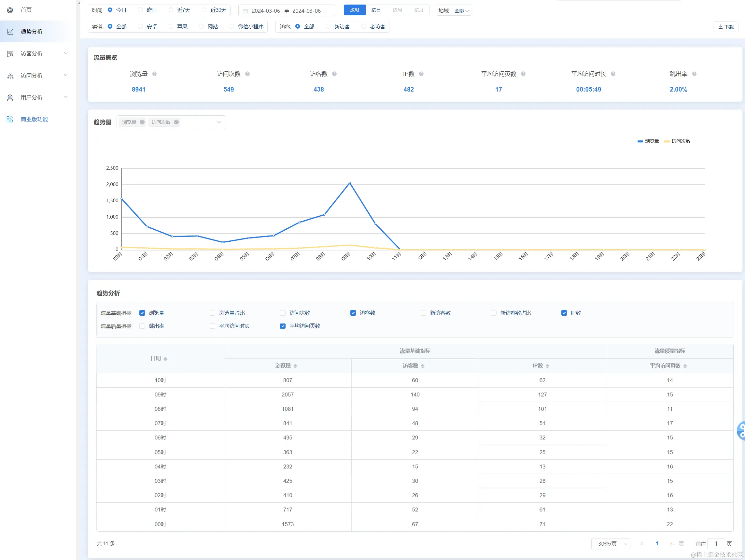Remove the 浏览量 tag from trend selector
Image resolution: width=745 pixels, height=560 pixels.
(142, 122)
